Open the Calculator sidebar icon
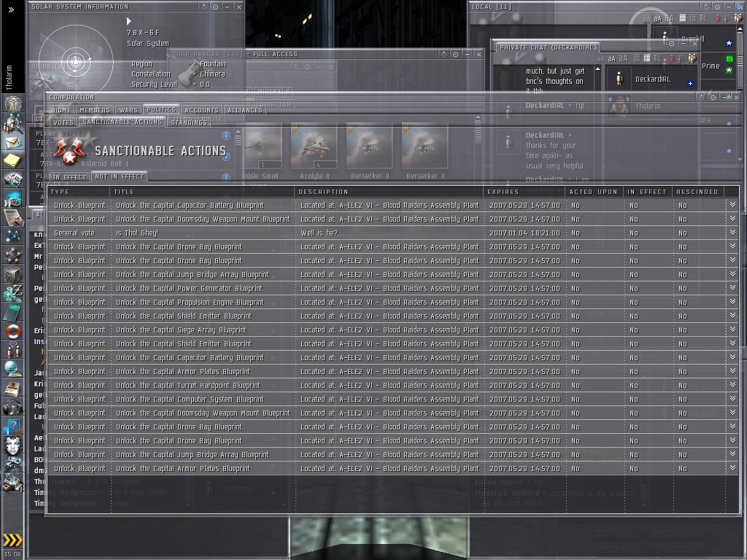The height and width of the screenshot is (560, 747). (13, 312)
